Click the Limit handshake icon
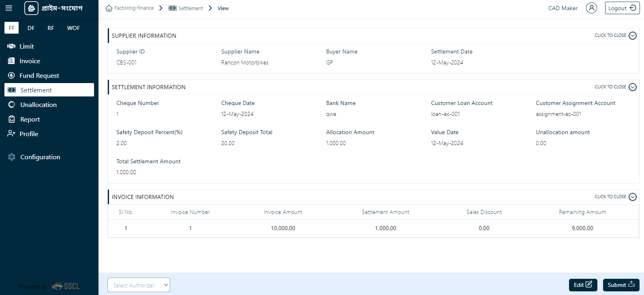 [x=11, y=46]
